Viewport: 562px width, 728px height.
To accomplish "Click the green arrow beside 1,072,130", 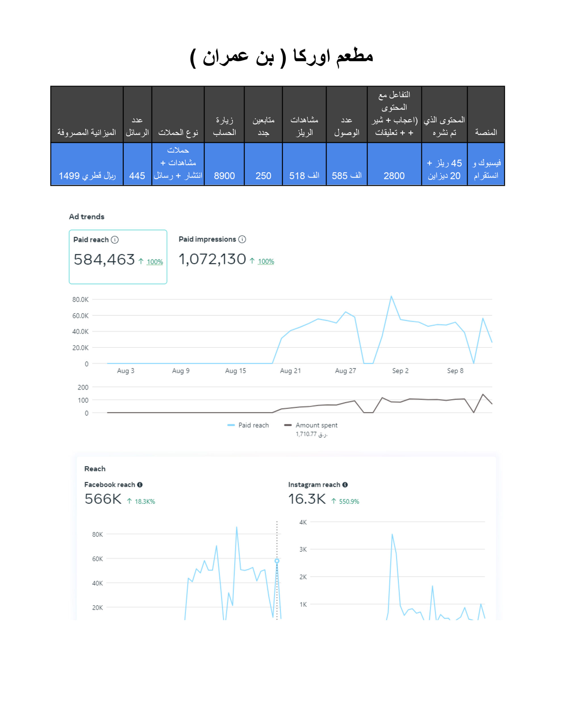I will click(x=252, y=261).
